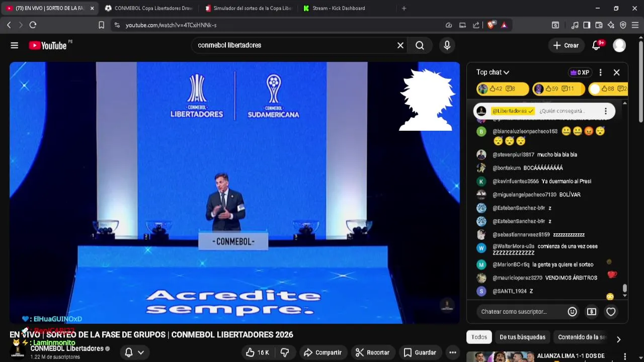The width and height of the screenshot is (644, 362).
Task: Send a heart reaction in chat
Action: pos(611,312)
